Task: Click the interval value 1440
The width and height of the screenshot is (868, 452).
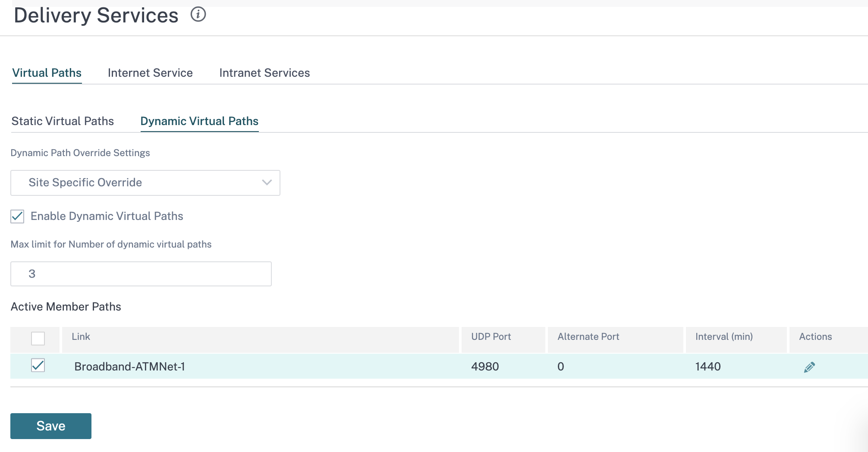Action: point(708,367)
